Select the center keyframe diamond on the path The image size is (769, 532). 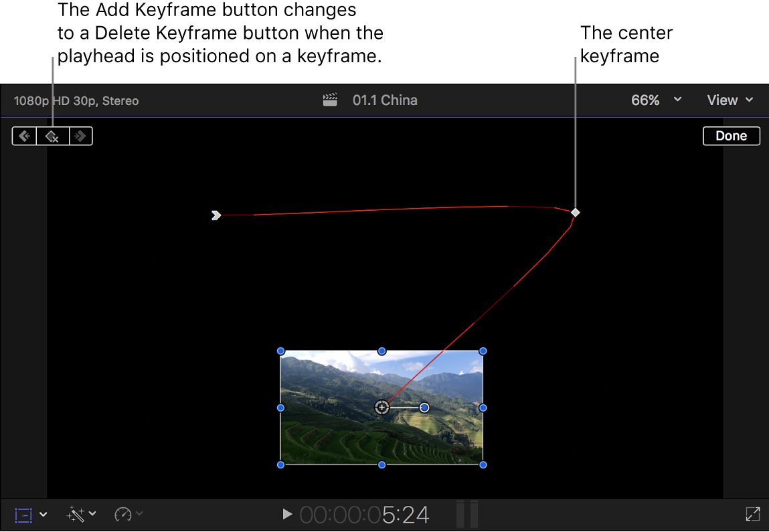tap(575, 212)
